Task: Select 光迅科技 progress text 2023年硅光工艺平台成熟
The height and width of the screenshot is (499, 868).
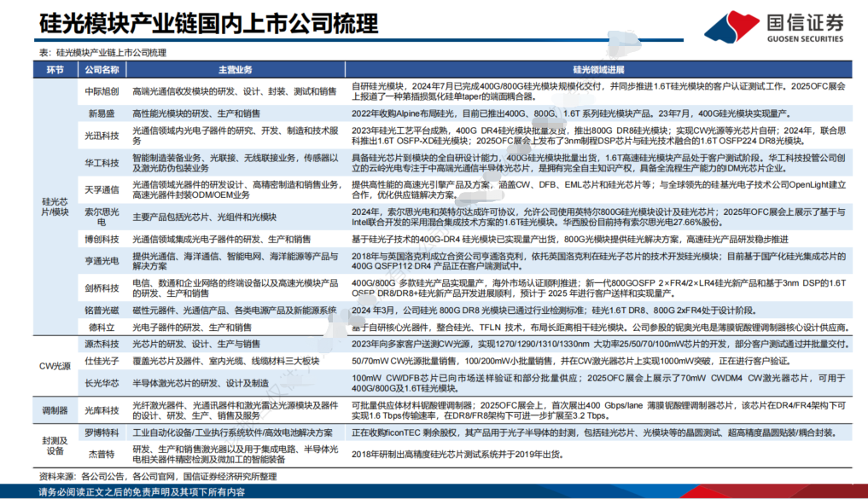Action: click(x=598, y=136)
